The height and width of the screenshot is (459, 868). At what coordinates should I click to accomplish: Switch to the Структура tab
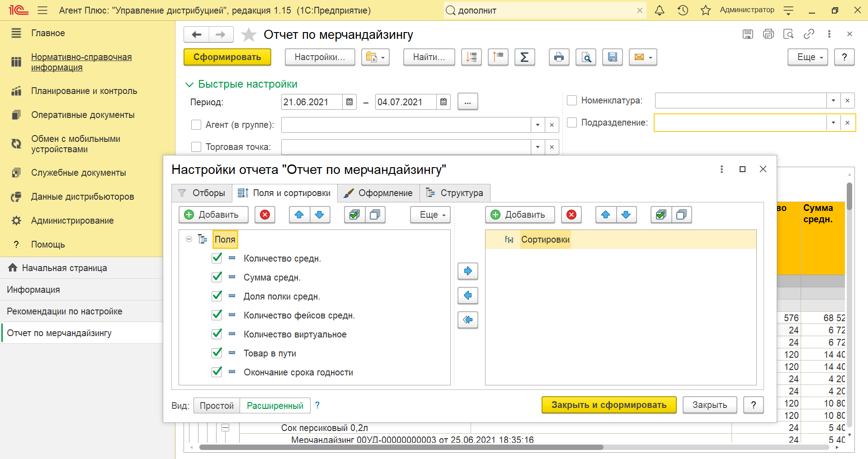pyautogui.click(x=455, y=193)
